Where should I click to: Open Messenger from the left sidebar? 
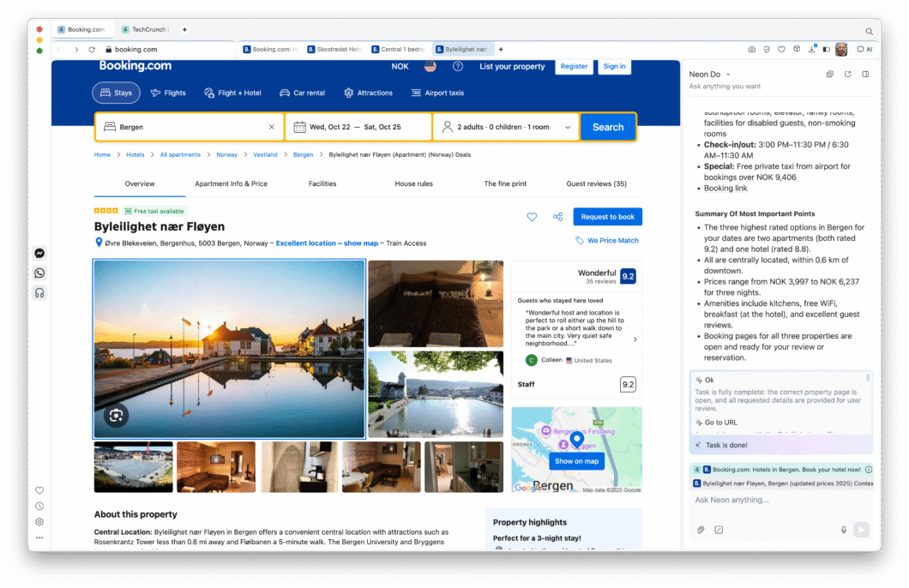point(39,254)
